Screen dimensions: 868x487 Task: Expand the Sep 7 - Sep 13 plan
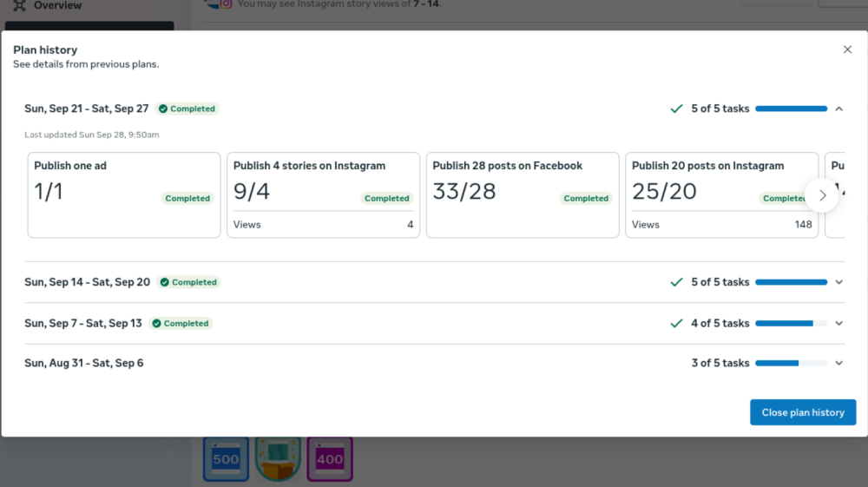(x=838, y=323)
